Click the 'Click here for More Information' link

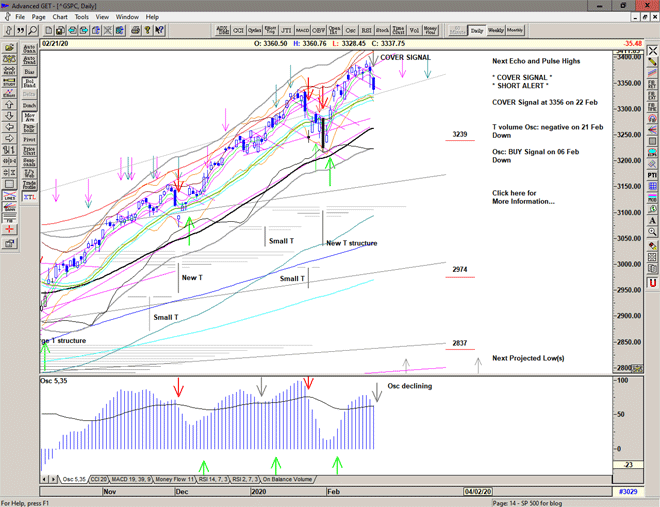[523, 197]
